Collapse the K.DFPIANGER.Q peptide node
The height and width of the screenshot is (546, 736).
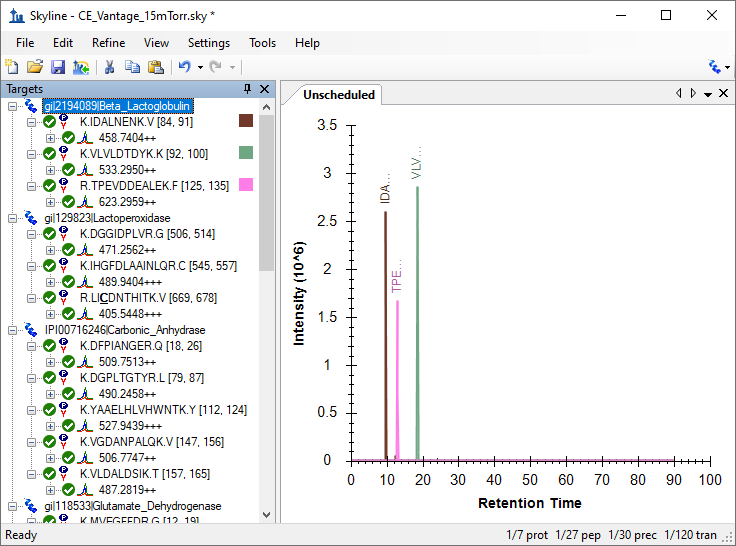(31, 346)
